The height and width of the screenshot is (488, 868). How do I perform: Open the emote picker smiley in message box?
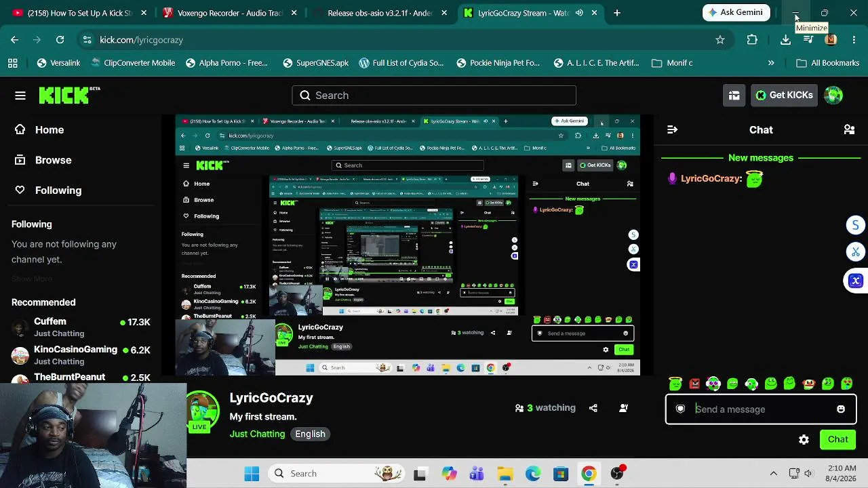[841, 409]
